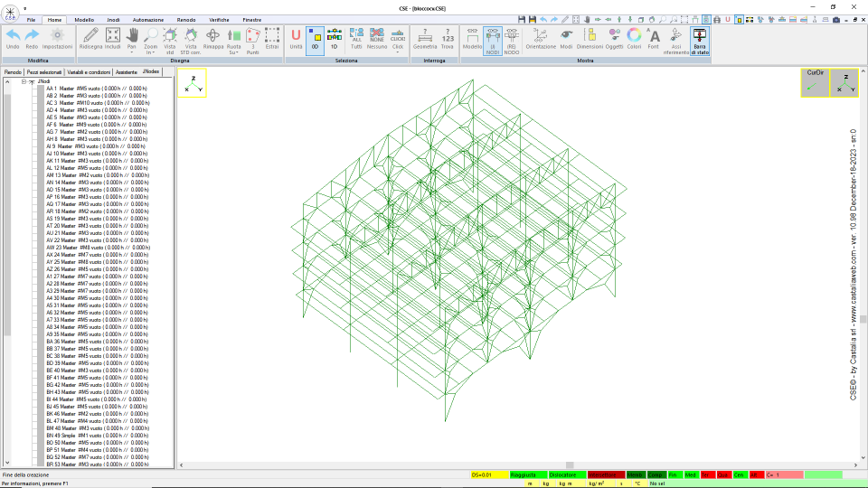Switch to the Pezzi selezionati panel tab
Viewport: 868px width, 488px height.
(x=44, y=72)
